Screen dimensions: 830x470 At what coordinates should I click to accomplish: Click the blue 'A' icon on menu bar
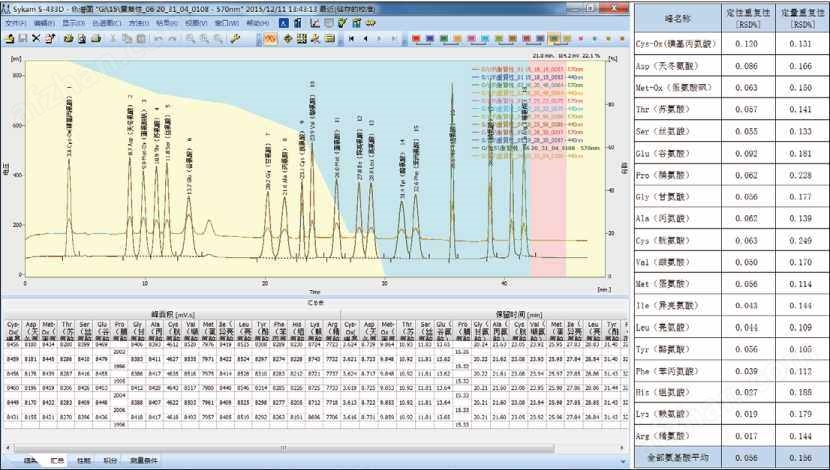click(284, 23)
